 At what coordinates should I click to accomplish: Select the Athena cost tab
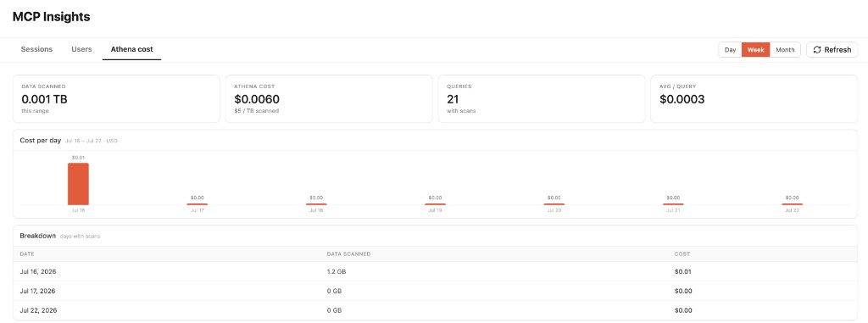click(131, 49)
